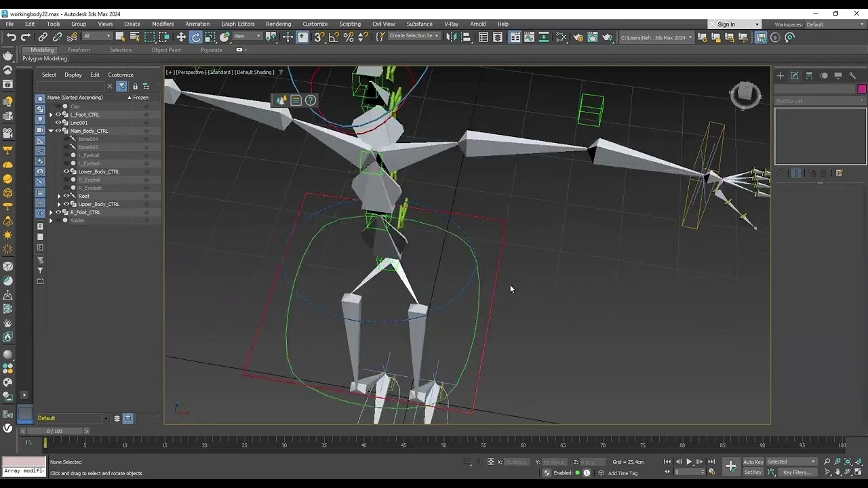Expand the Root item in Scene Explorer

coord(60,197)
